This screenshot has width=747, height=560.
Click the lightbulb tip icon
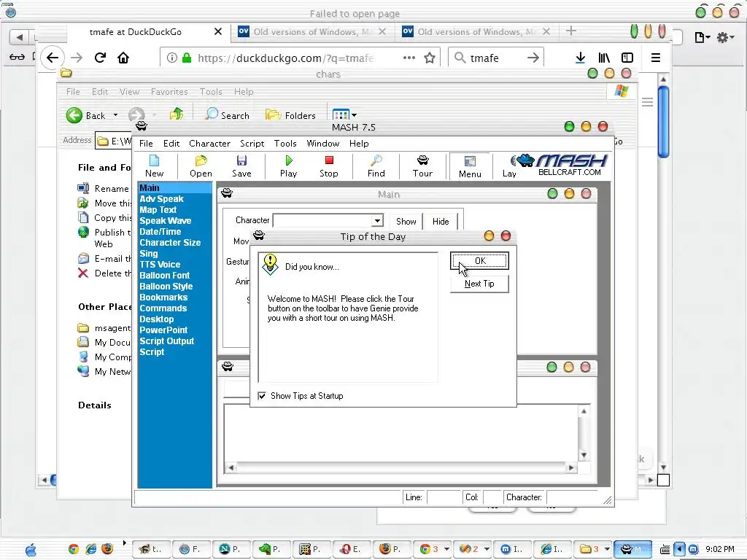270,265
